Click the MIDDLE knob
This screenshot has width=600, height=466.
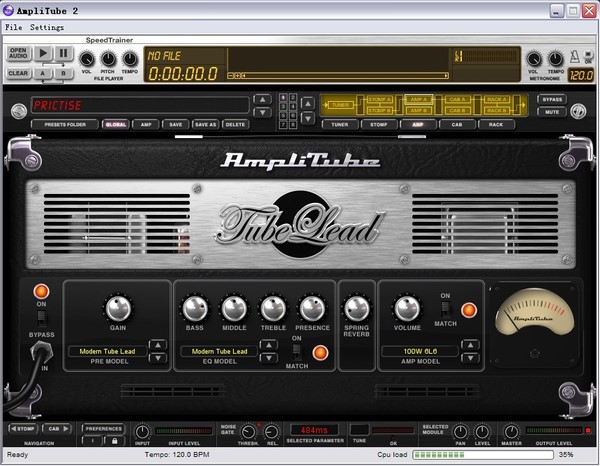point(234,308)
